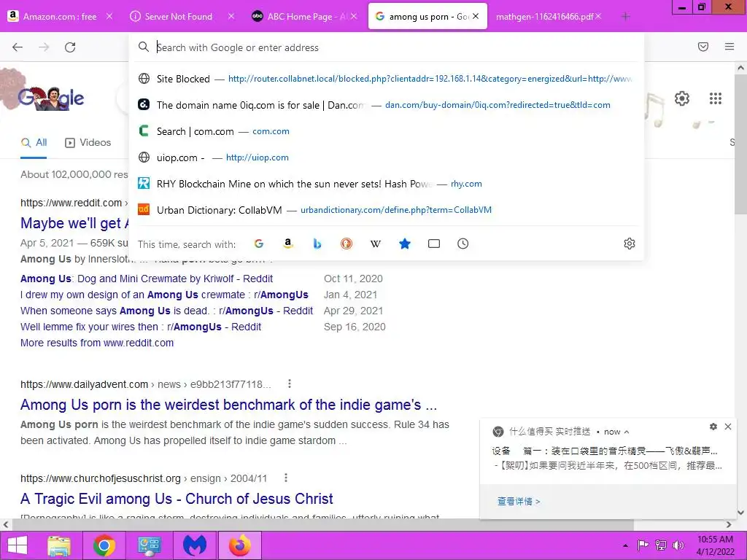747x560 pixels.
Task: Switch to the mathgen pdf tab
Action: [x=544, y=17]
